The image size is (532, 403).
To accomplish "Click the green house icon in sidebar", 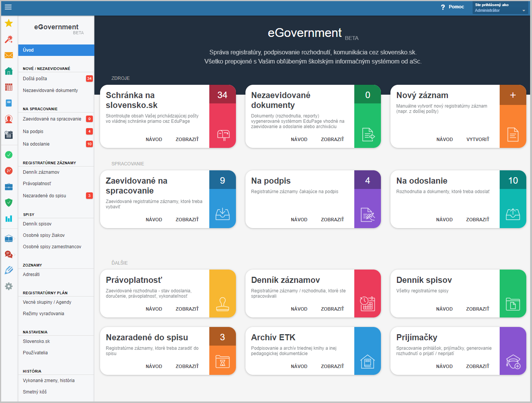I will [x=9, y=71].
